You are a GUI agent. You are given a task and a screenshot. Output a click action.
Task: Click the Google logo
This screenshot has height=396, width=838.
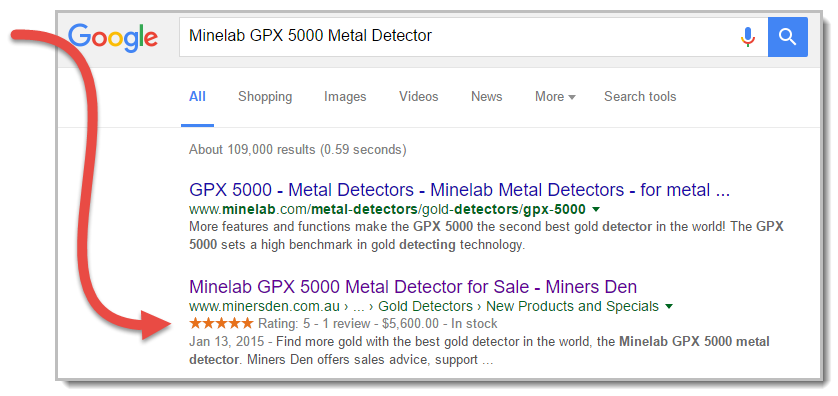pyautogui.click(x=113, y=37)
